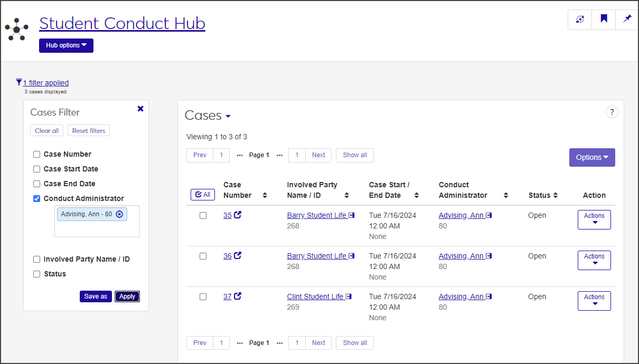Screen dimensions: 639x364
Task: Close the Cases Filter panel
Action: [x=140, y=109]
